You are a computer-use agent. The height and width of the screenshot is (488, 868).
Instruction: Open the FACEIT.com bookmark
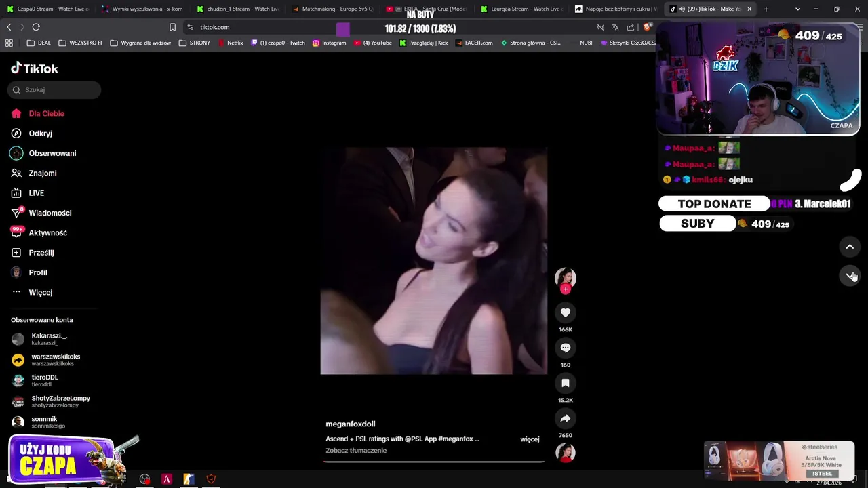[x=474, y=43]
